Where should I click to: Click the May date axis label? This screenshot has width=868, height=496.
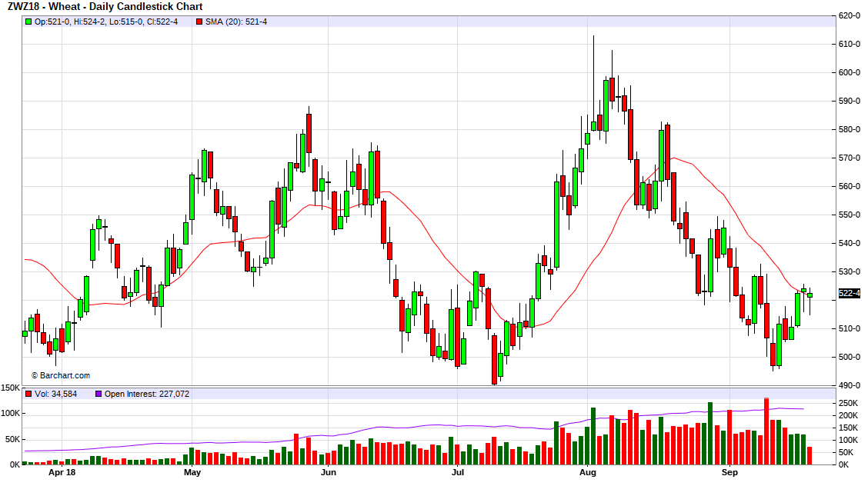[192, 472]
